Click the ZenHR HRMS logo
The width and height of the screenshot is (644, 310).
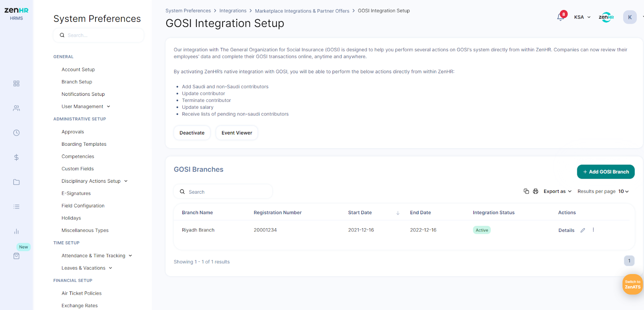tap(16, 13)
